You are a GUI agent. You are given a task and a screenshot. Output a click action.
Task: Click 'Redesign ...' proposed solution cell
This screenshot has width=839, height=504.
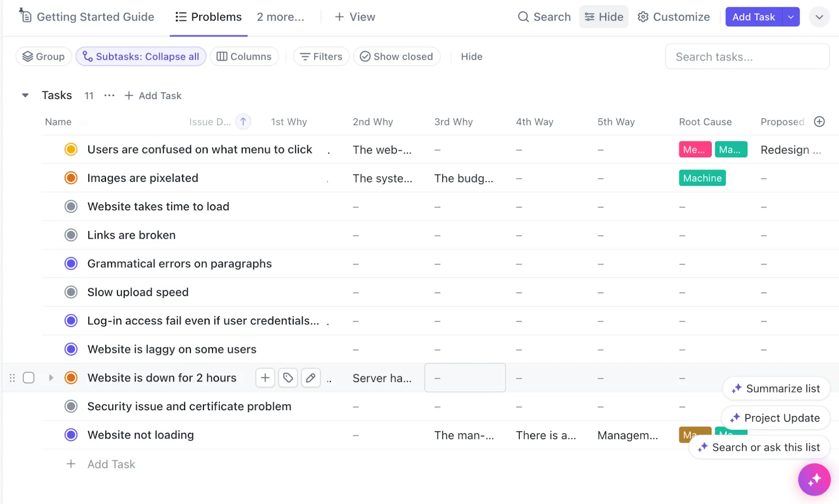(790, 150)
